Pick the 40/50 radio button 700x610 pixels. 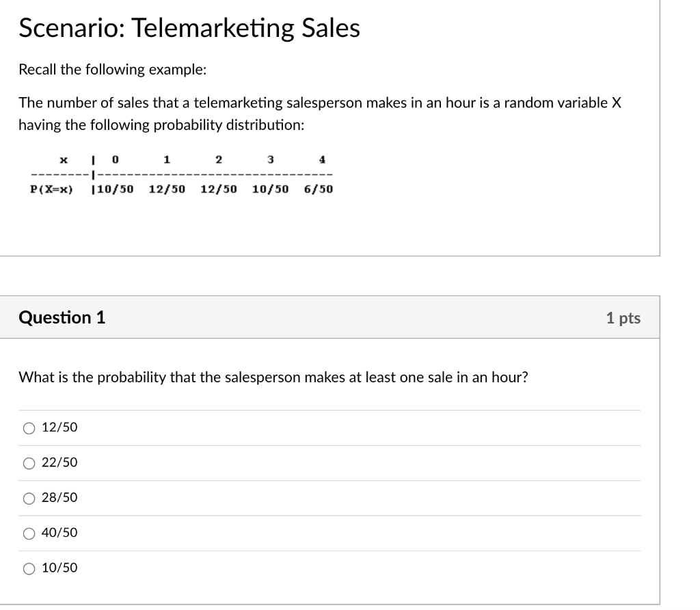coord(29,533)
